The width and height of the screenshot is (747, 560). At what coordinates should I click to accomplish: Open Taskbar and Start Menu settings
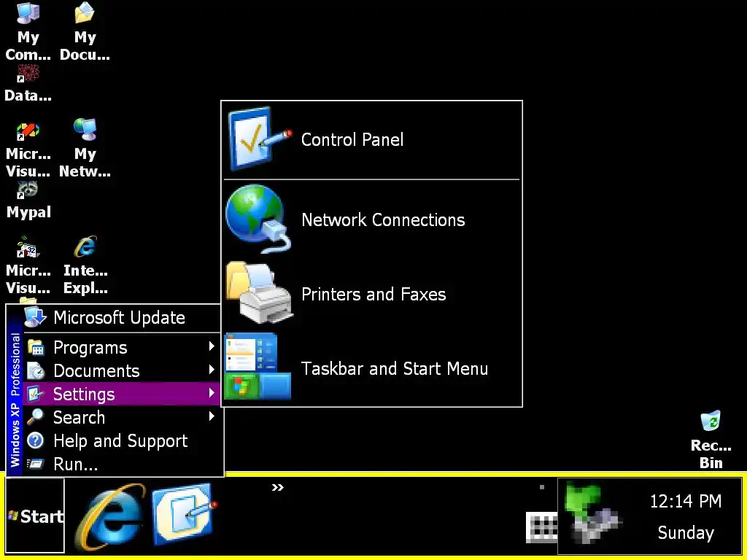[x=371, y=368]
